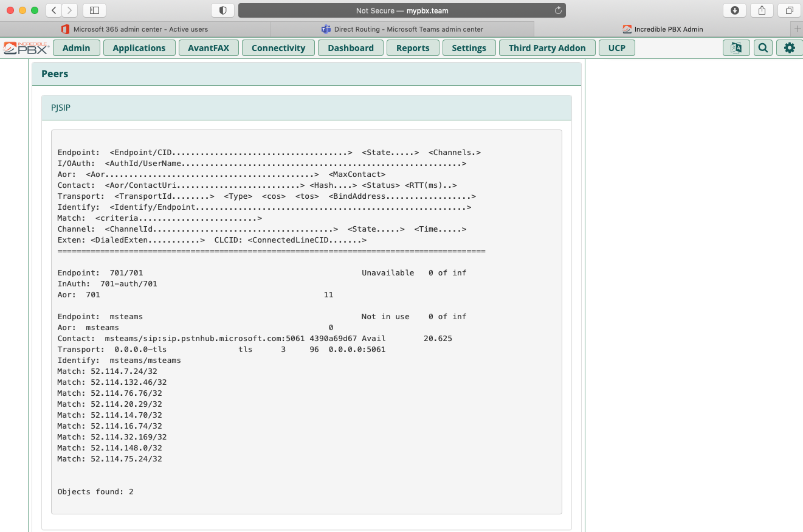Click the Incredible PBX logo
Image resolution: width=803 pixels, height=532 pixels.
[x=26, y=48]
